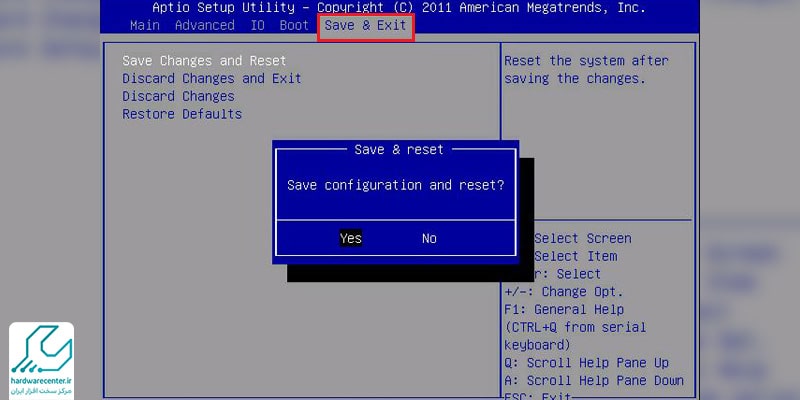
Task: Select Discard Changes and Exit
Action: 212,79
